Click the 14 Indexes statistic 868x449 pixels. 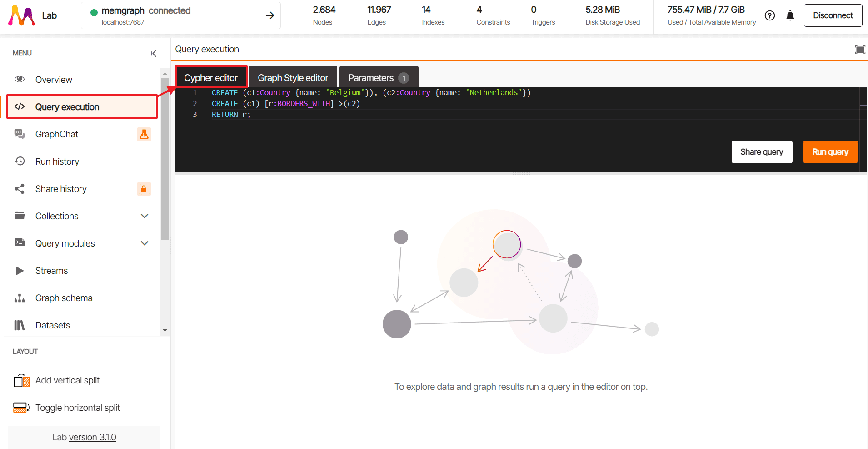click(433, 15)
